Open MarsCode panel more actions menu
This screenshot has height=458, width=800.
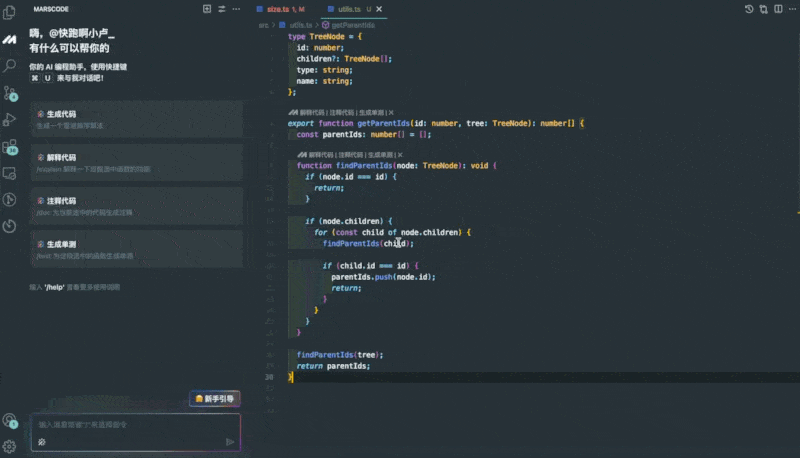click(x=236, y=9)
